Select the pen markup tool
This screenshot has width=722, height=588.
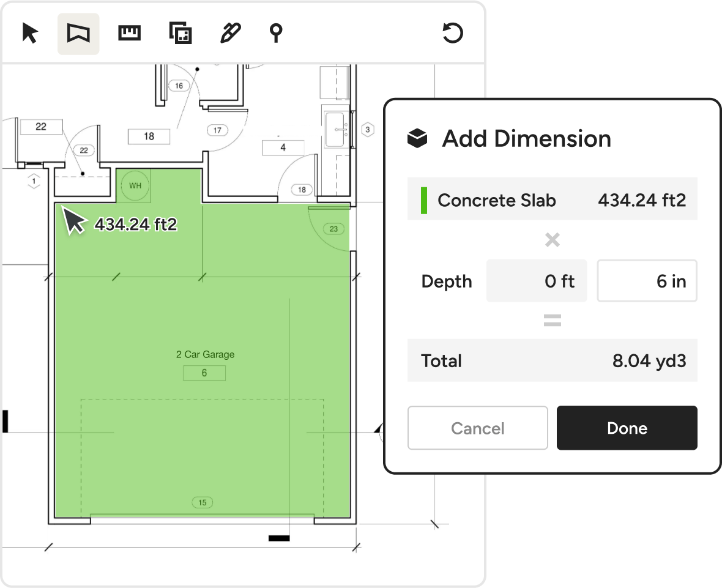[x=230, y=33]
